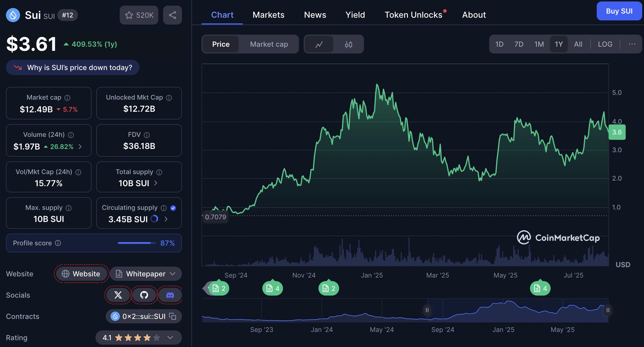Open the news marker with 4 items near Nov '24

(273, 288)
